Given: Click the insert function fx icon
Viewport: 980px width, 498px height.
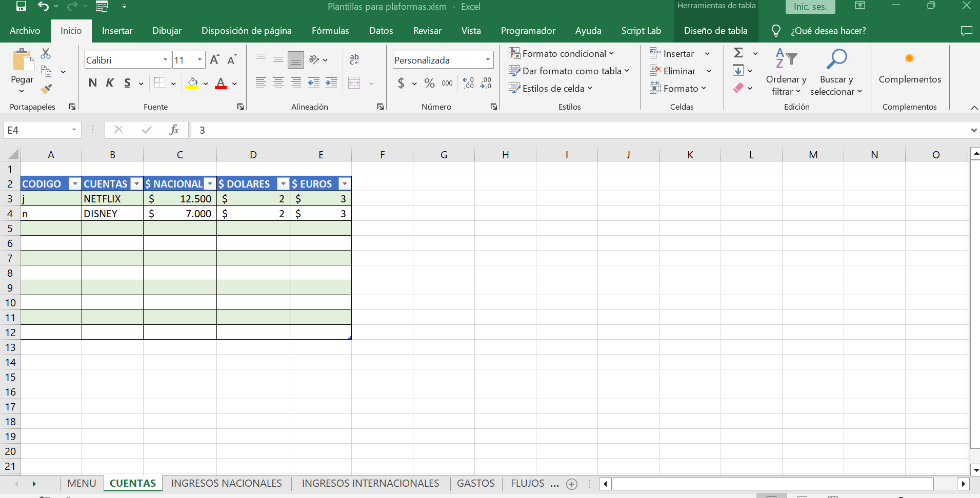Looking at the screenshot, I should 174,130.
